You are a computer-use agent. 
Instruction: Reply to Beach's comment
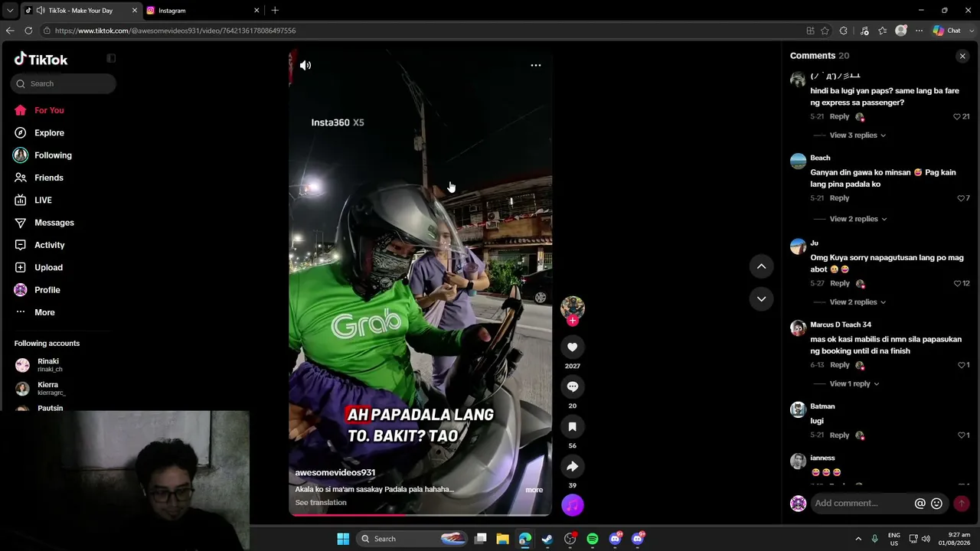(x=839, y=198)
